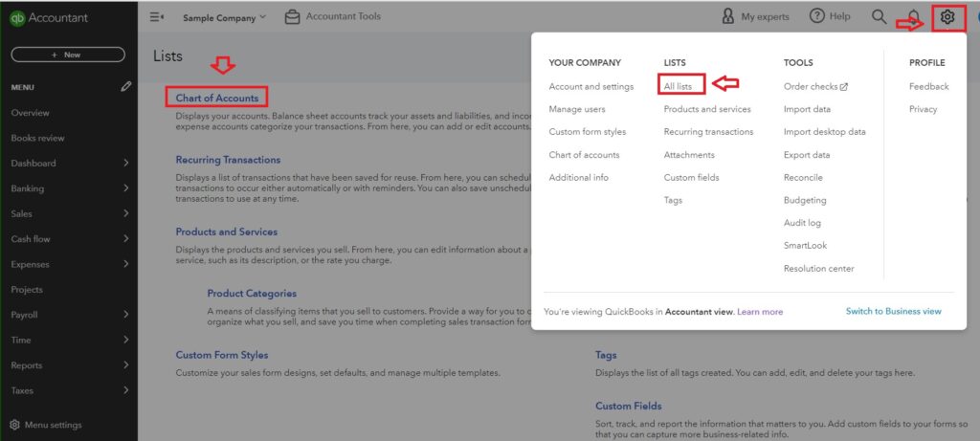Select Custom fields in the gear menu
This screenshot has width=980, height=441.
(691, 177)
